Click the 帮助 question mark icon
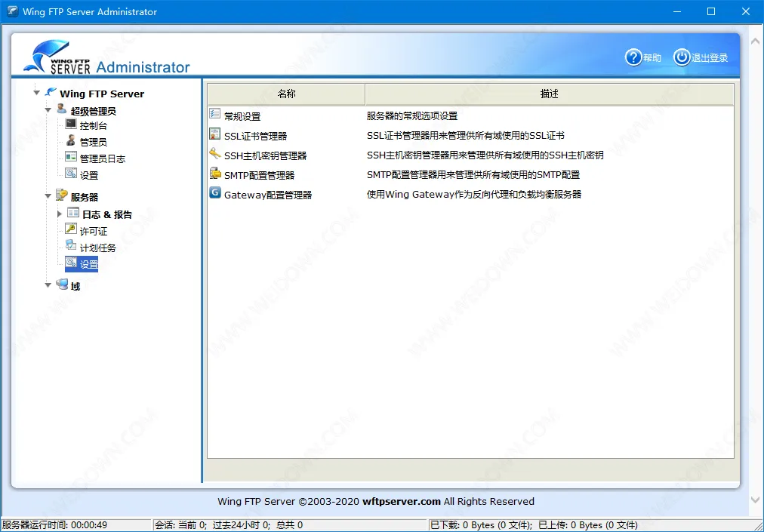The image size is (764, 532). (x=633, y=57)
